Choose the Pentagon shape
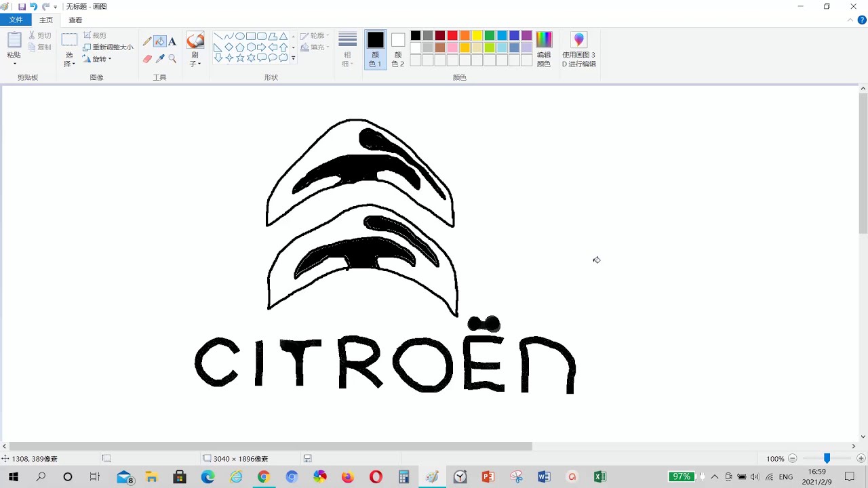868x488 pixels. pyautogui.click(x=240, y=47)
